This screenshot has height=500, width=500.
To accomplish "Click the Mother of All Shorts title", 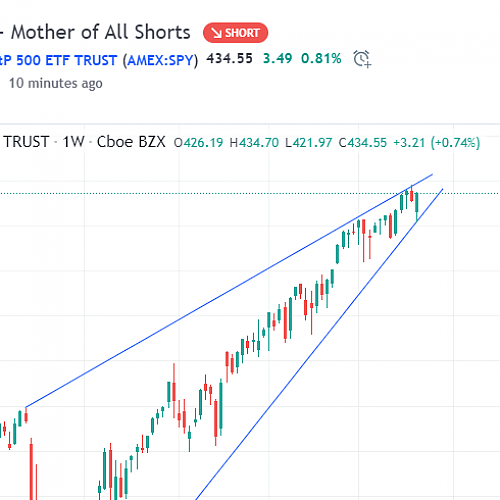I will pyautogui.click(x=101, y=32).
